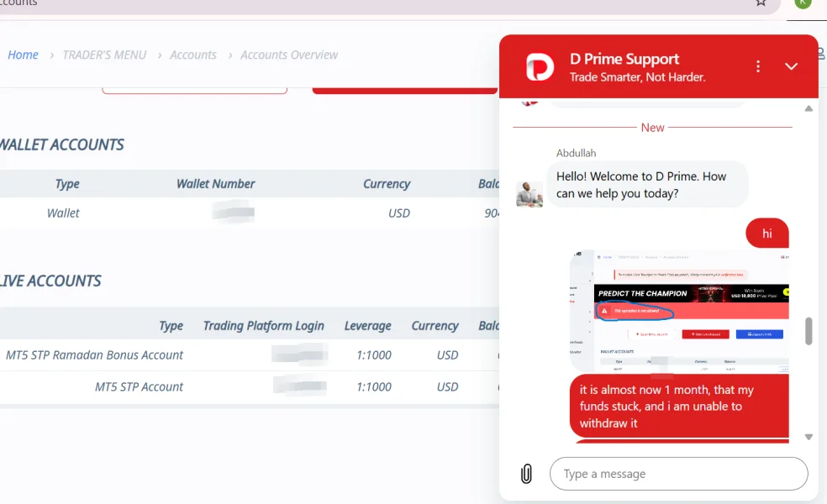Click the New messages divider label
This screenshot has width=827, height=504.
(652, 128)
